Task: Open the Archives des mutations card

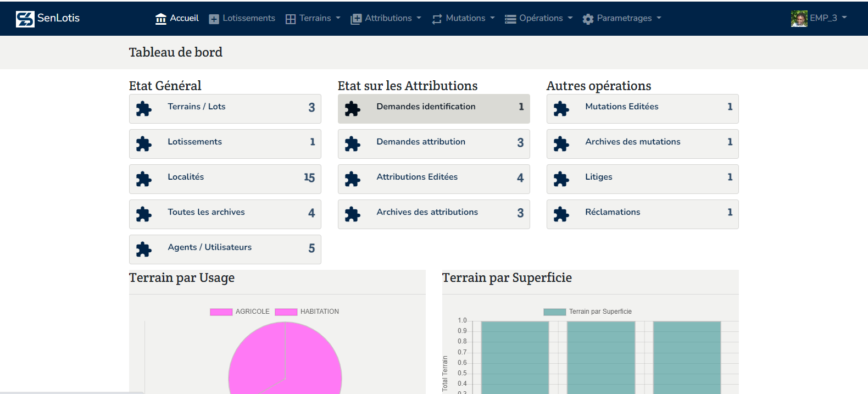Action: point(642,144)
